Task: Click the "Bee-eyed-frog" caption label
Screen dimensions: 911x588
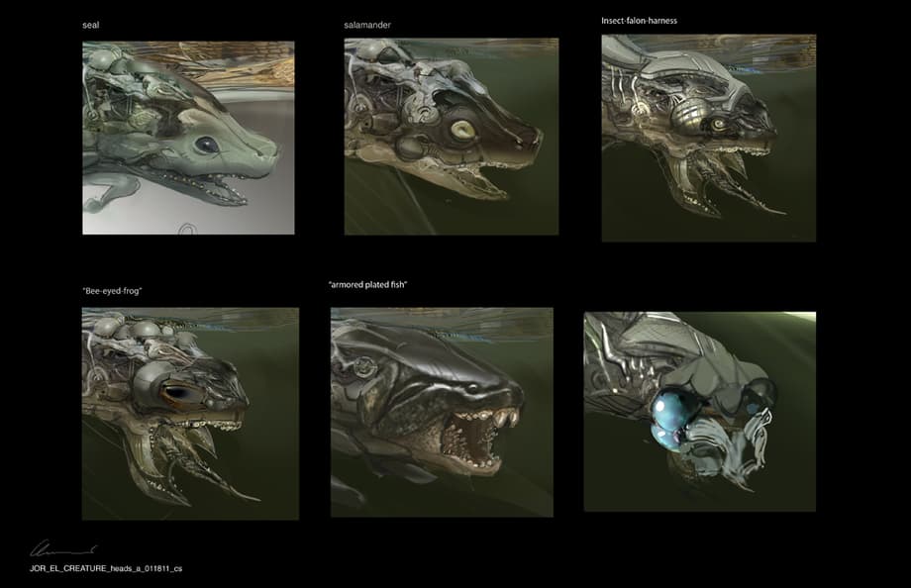Action: click(x=112, y=291)
